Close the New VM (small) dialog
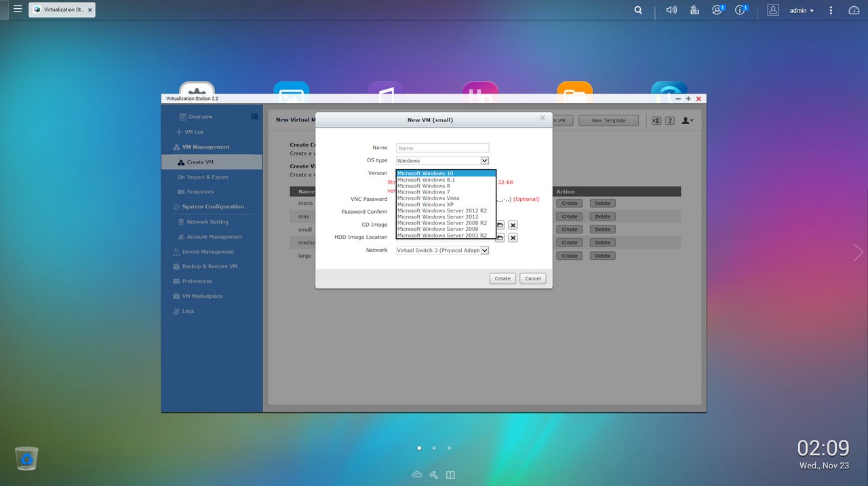The height and width of the screenshot is (486, 868). tap(542, 117)
